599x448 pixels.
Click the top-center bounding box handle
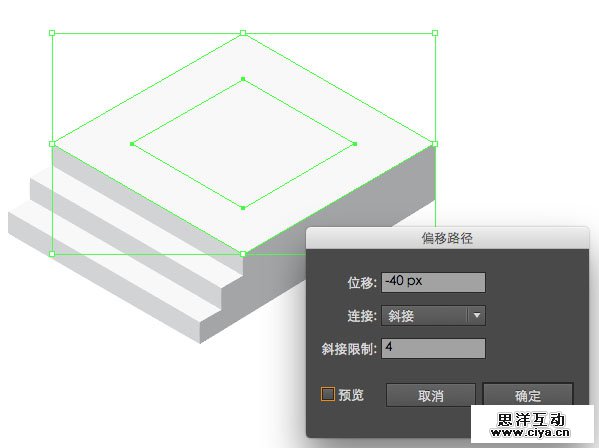[243, 33]
